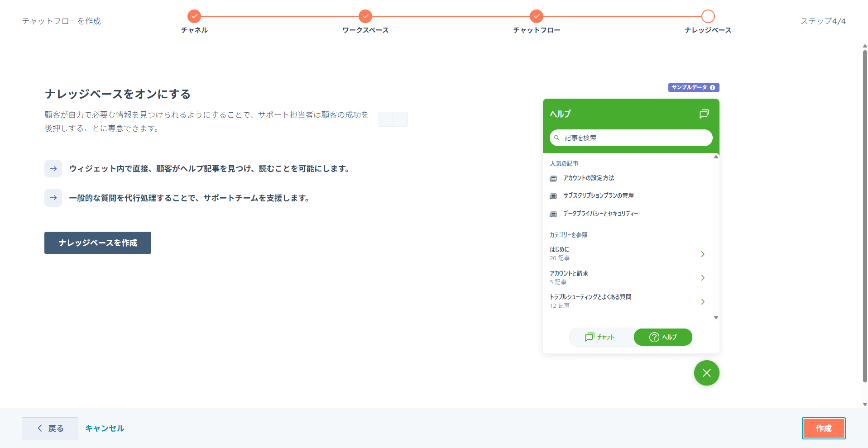Click the ナレッジベースを作成 button
This screenshot has height=448, width=868.
pyautogui.click(x=97, y=243)
